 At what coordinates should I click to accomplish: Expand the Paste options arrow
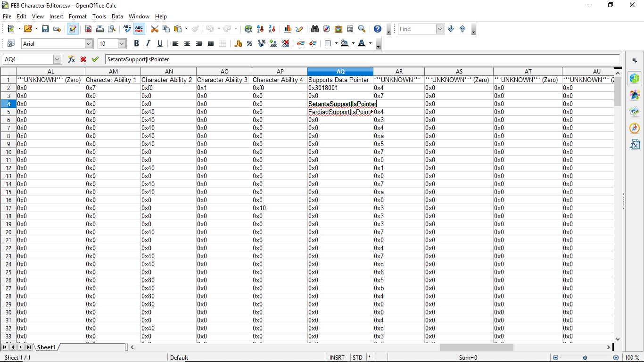(186, 29)
